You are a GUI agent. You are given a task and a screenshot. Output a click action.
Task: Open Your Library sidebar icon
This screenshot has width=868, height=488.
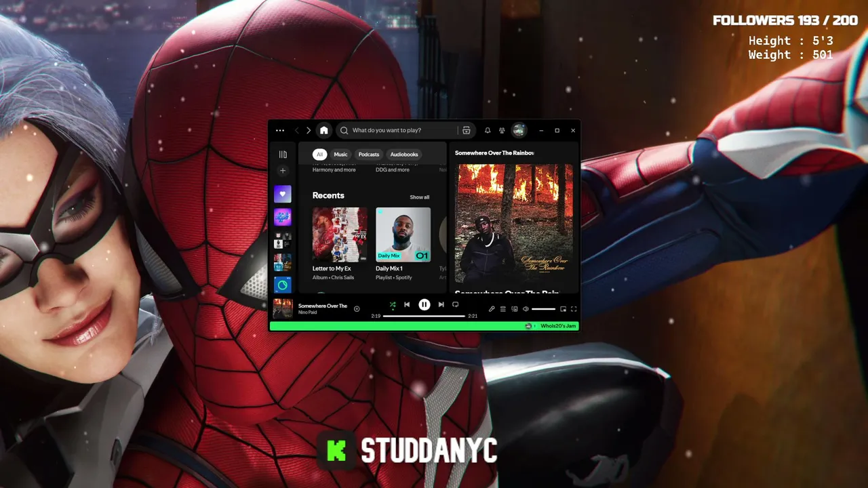(x=283, y=155)
